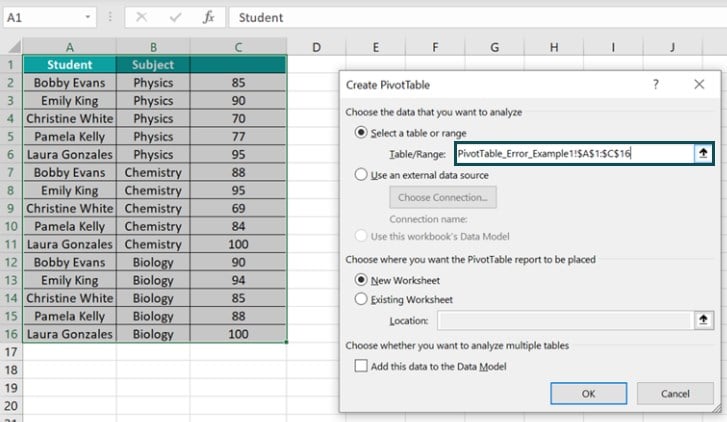The height and width of the screenshot is (422, 727).
Task: Click the Name Box showing A1
Action: (x=44, y=18)
